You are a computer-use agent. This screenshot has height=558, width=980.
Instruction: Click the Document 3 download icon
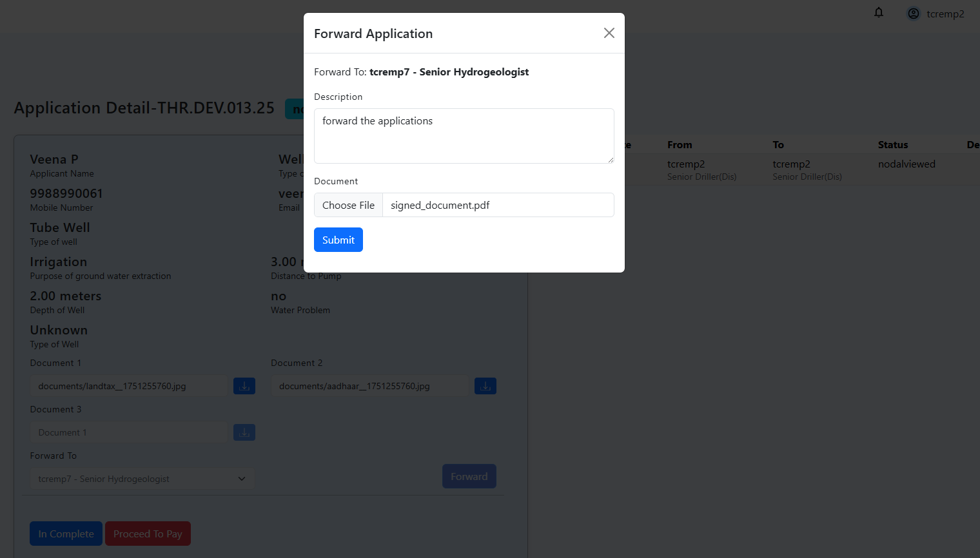coord(244,432)
